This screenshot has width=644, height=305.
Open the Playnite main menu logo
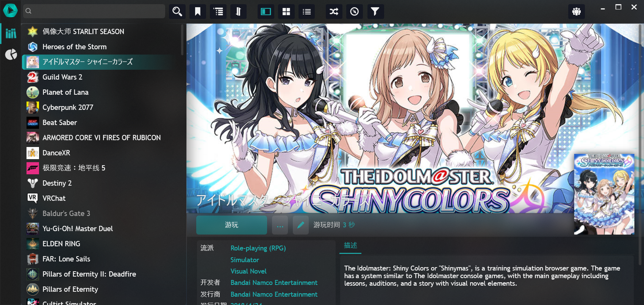(x=10, y=11)
